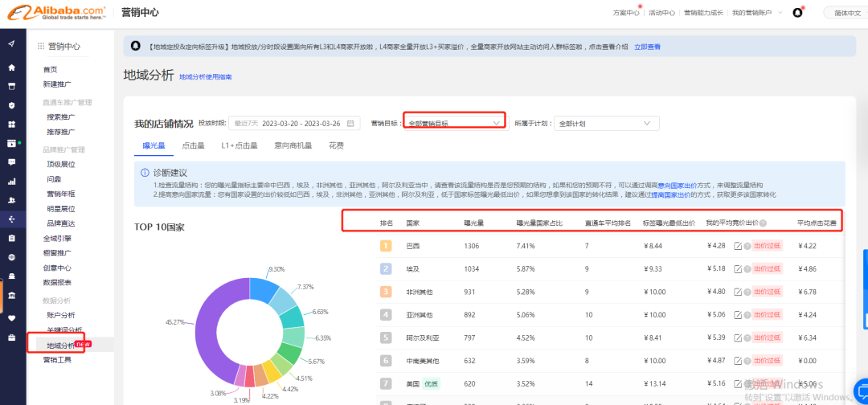
Task: Expand 我的营销账户 menu in top bar
Action: [757, 12]
